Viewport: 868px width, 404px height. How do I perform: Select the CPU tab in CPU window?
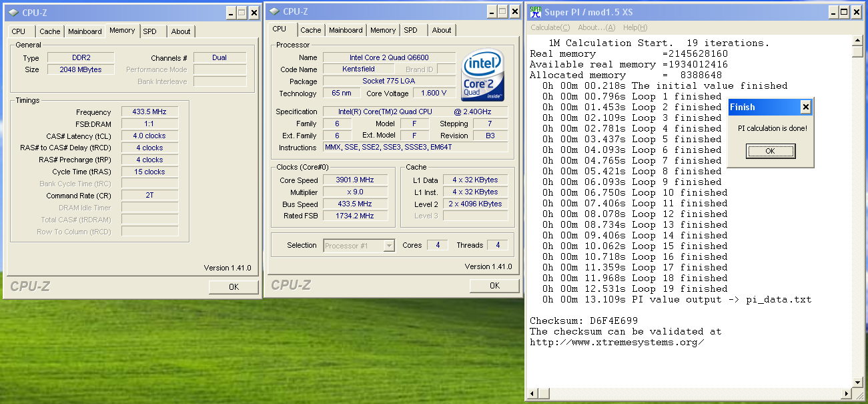coord(280,29)
